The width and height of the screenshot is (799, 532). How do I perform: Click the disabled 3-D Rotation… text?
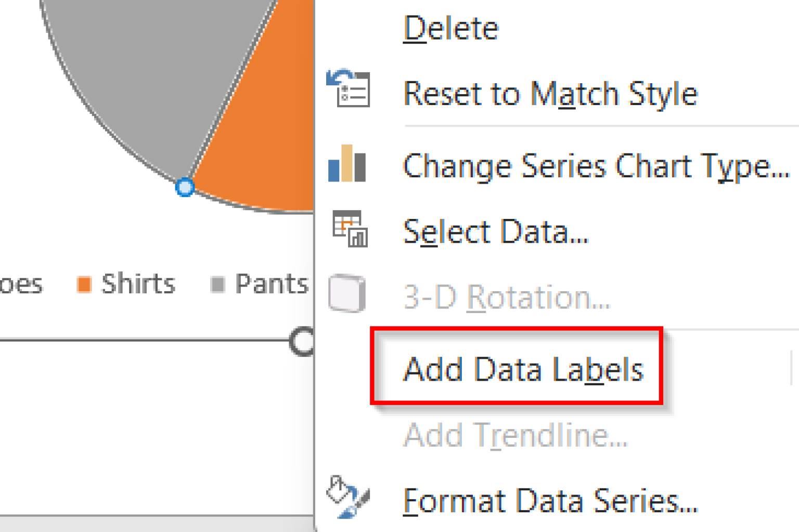pos(507,297)
